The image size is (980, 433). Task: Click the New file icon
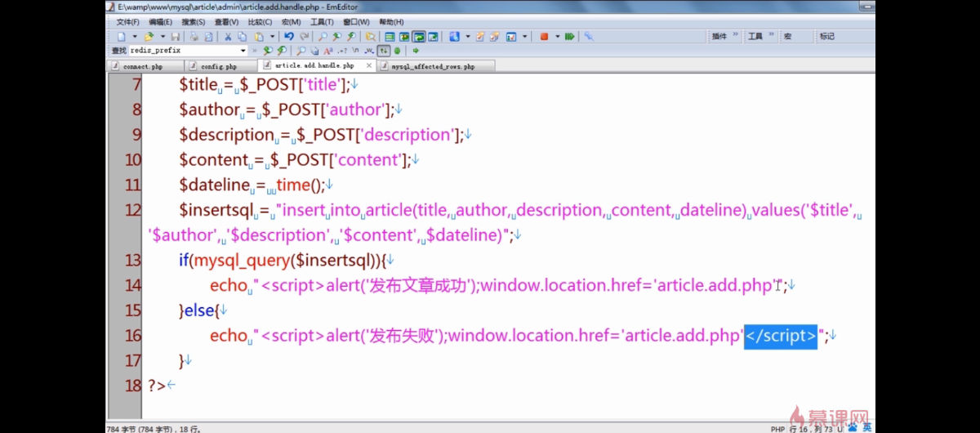(x=122, y=36)
